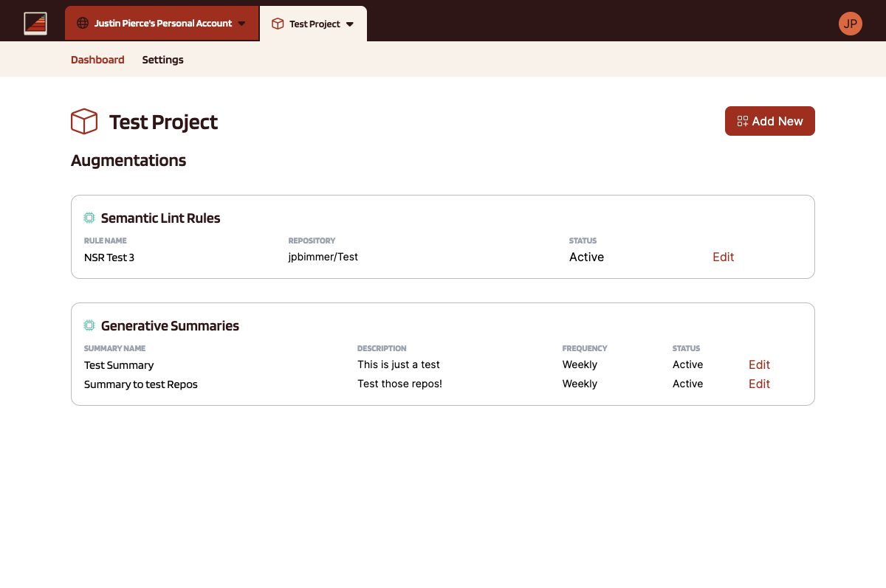
Task: Click STATUS header in Semantic Lint Rules
Action: click(x=583, y=241)
